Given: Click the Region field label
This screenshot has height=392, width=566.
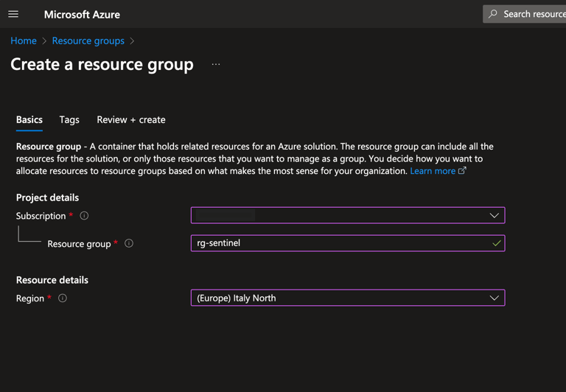Looking at the screenshot, I should [30, 298].
